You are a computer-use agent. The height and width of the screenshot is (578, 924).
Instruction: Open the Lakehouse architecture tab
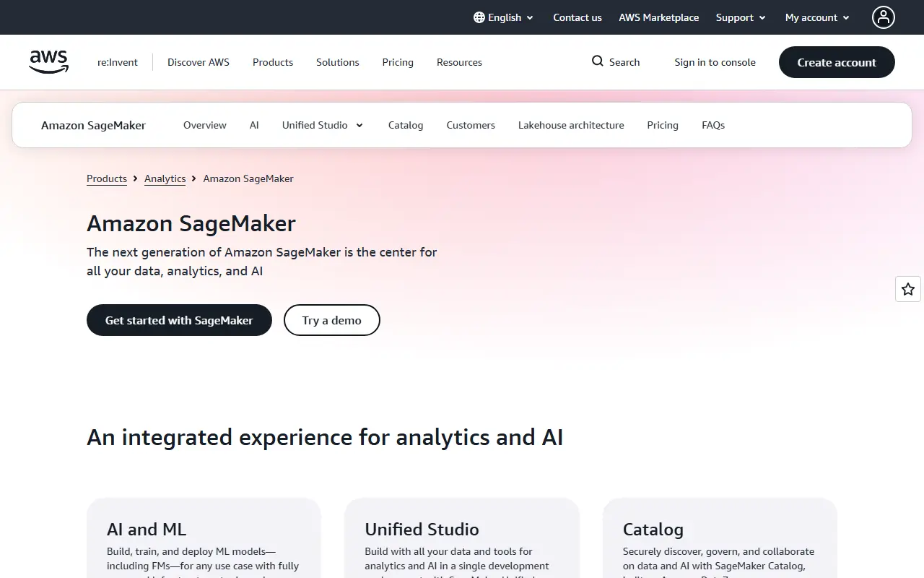click(x=571, y=125)
